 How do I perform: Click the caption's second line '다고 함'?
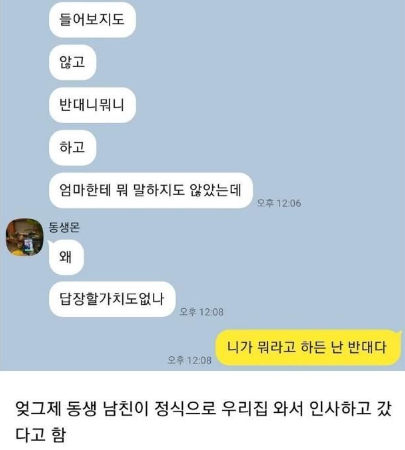tap(41, 435)
